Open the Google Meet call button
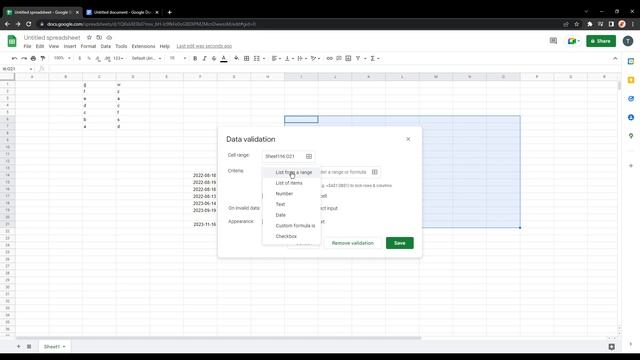Screen dimensions: 640x360 (x=573, y=41)
